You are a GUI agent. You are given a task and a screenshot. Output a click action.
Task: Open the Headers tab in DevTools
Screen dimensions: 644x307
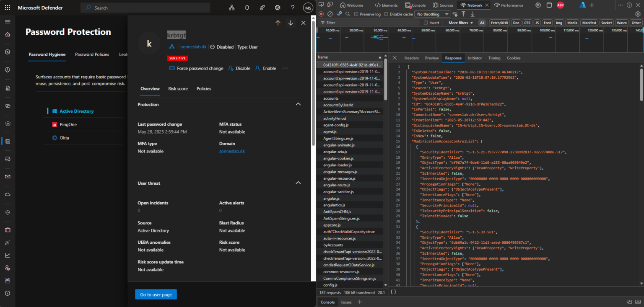click(x=411, y=58)
